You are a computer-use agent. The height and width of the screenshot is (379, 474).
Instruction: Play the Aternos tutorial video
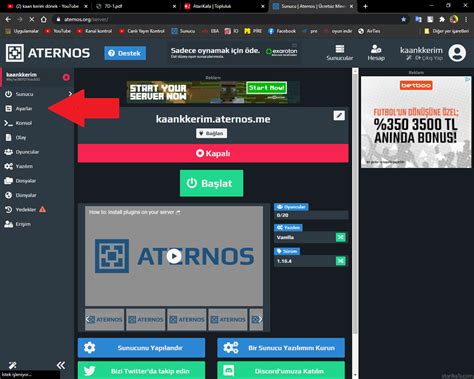click(174, 256)
